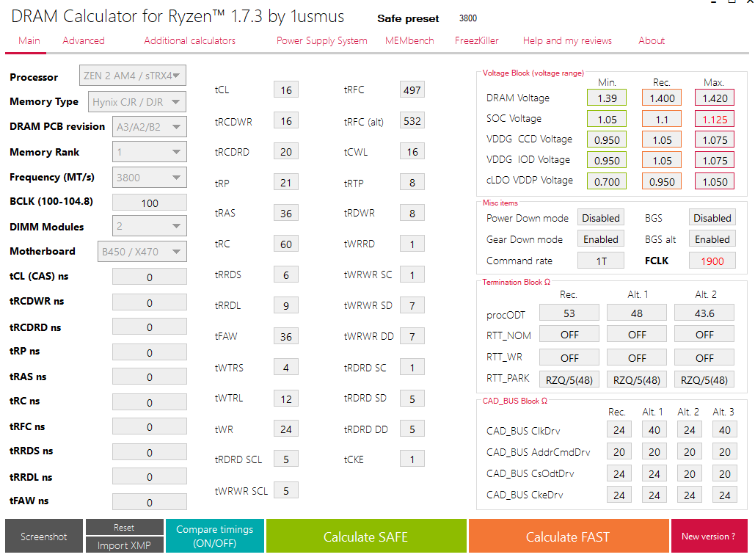Click SOC Voltage Max. value 1.125
Image resolution: width=755 pixels, height=560 pixels.
pos(715,119)
